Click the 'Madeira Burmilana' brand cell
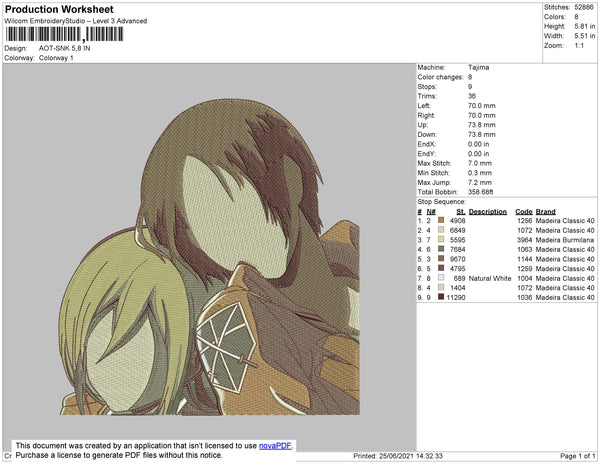Screen dimensions: 600x464 [565, 240]
